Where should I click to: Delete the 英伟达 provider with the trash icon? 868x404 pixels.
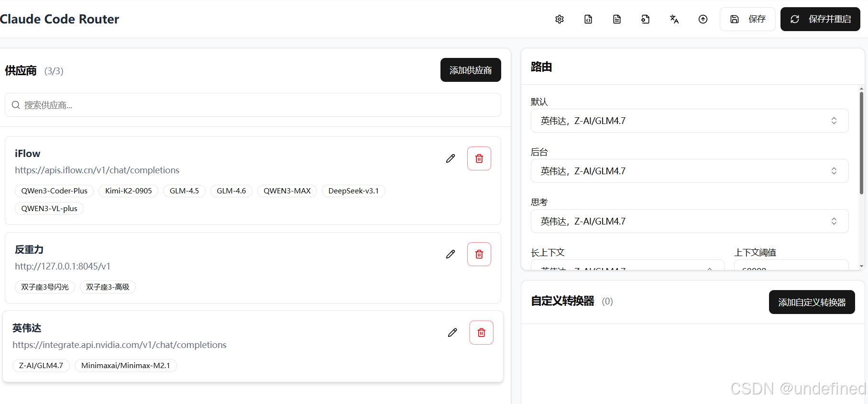tap(482, 333)
